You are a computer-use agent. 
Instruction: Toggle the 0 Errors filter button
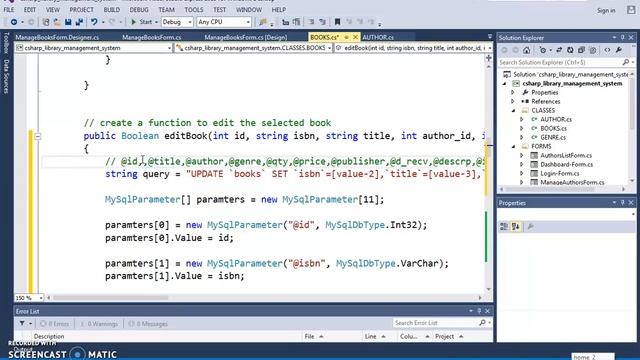[55, 324]
